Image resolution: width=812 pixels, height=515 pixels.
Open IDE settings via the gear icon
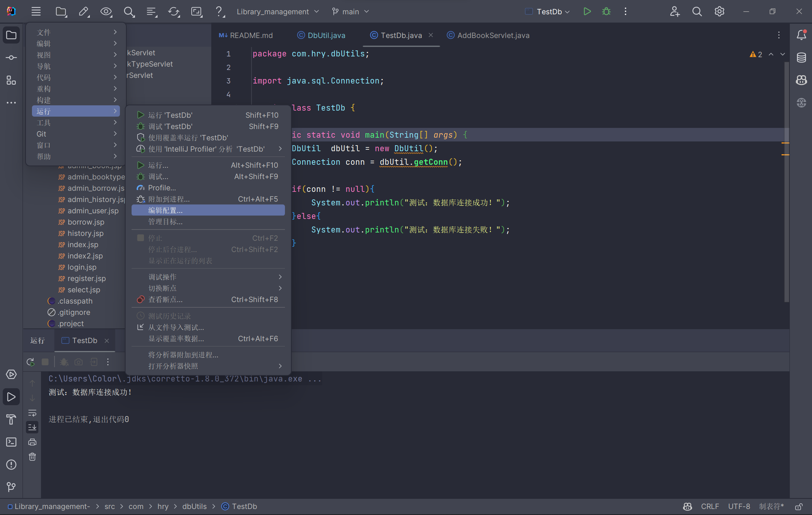point(720,11)
